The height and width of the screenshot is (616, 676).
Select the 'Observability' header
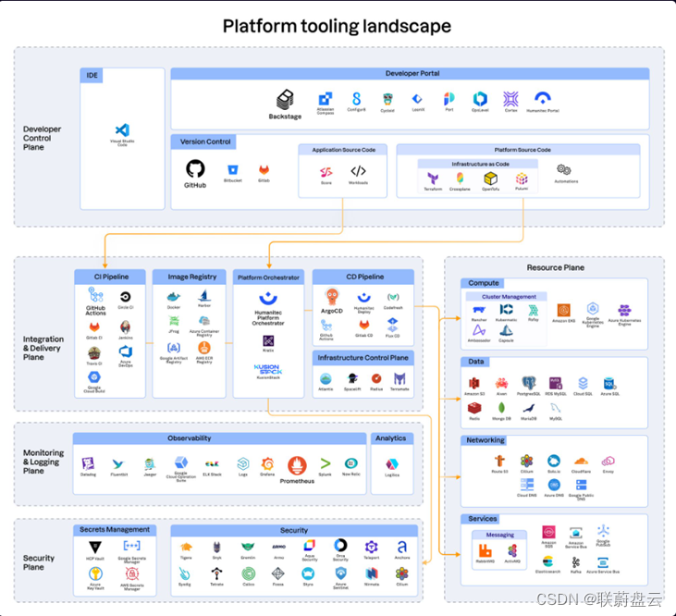click(x=190, y=438)
